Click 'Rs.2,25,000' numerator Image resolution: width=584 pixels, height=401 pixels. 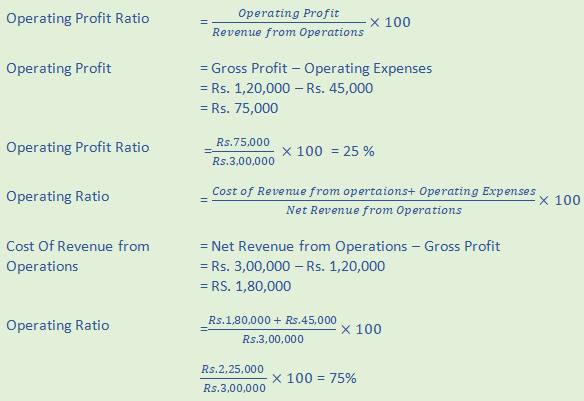pos(232,369)
